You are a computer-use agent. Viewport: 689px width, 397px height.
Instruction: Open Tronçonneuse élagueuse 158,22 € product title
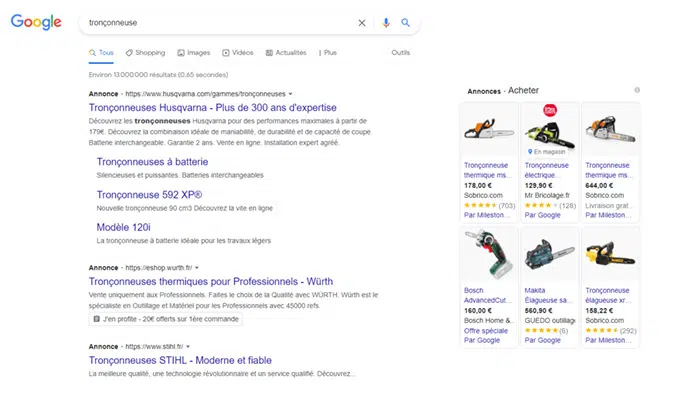click(609, 295)
